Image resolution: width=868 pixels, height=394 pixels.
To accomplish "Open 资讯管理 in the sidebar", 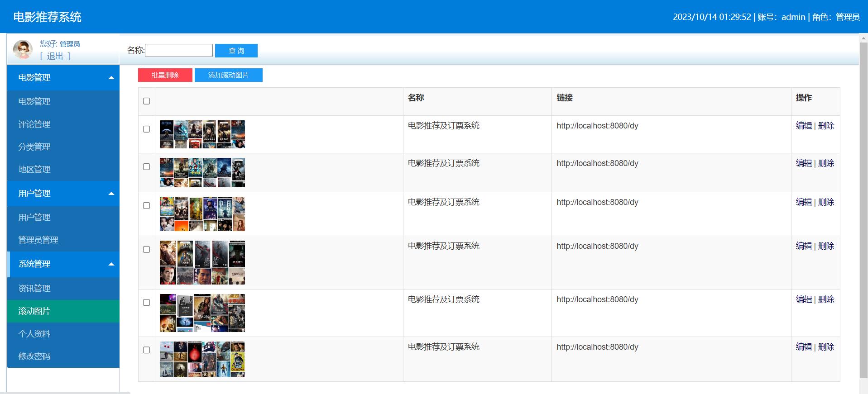I will (x=63, y=288).
